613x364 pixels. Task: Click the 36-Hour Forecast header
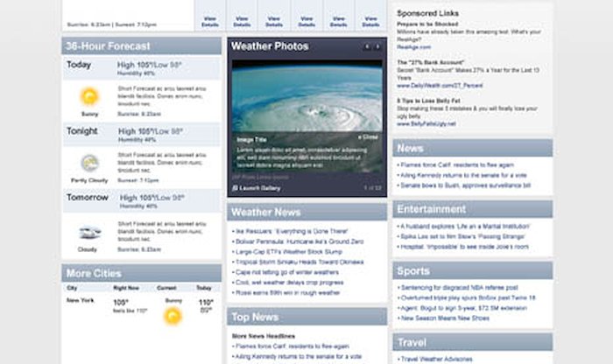[142, 46]
